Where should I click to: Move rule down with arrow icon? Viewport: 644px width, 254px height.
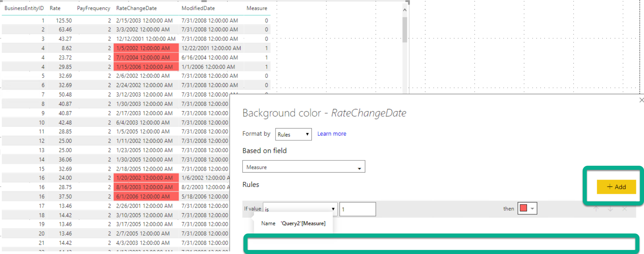tap(610, 209)
